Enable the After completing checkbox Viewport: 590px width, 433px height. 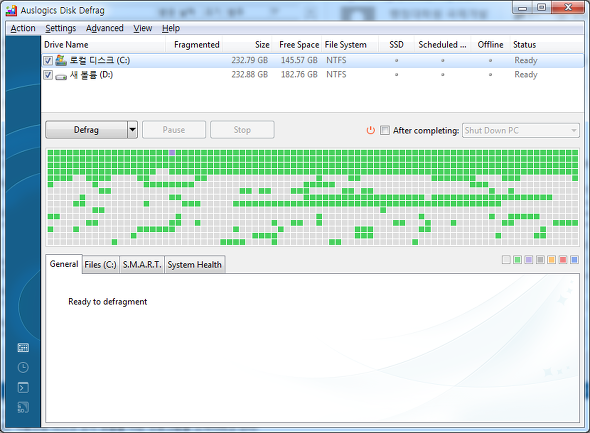pos(385,130)
